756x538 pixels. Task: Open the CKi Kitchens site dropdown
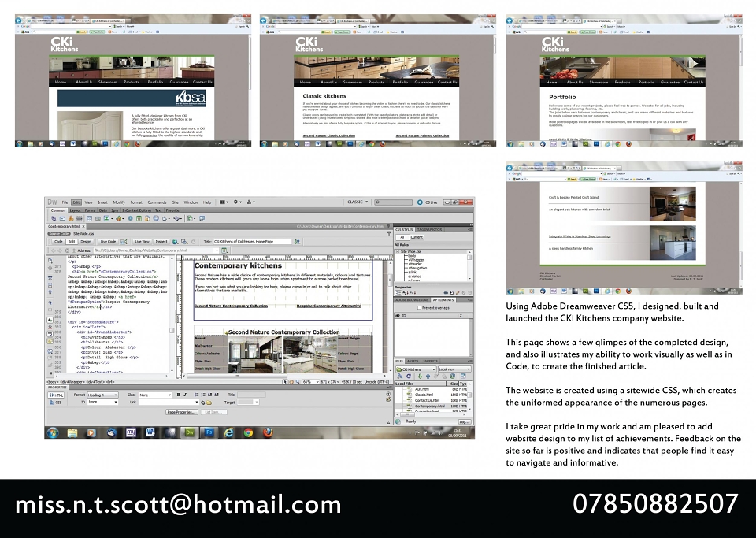coord(416,369)
